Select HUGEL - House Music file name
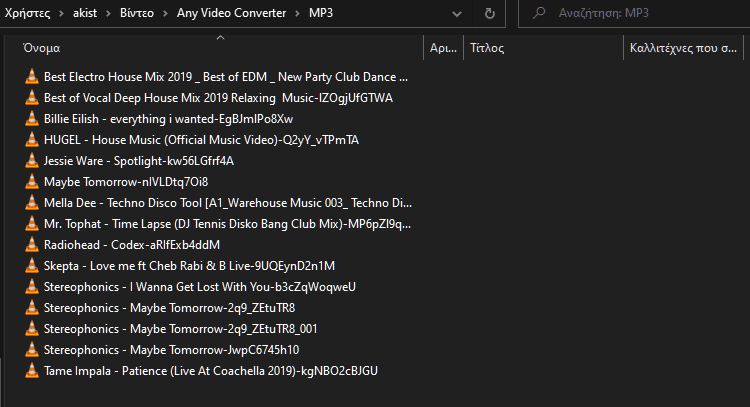The width and height of the screenshot is (750, 407). click(x=201, y=140)
